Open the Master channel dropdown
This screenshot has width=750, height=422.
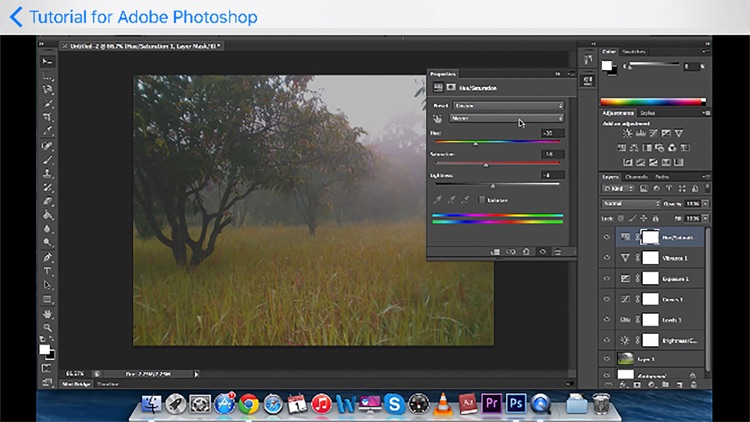pos(507,118)
